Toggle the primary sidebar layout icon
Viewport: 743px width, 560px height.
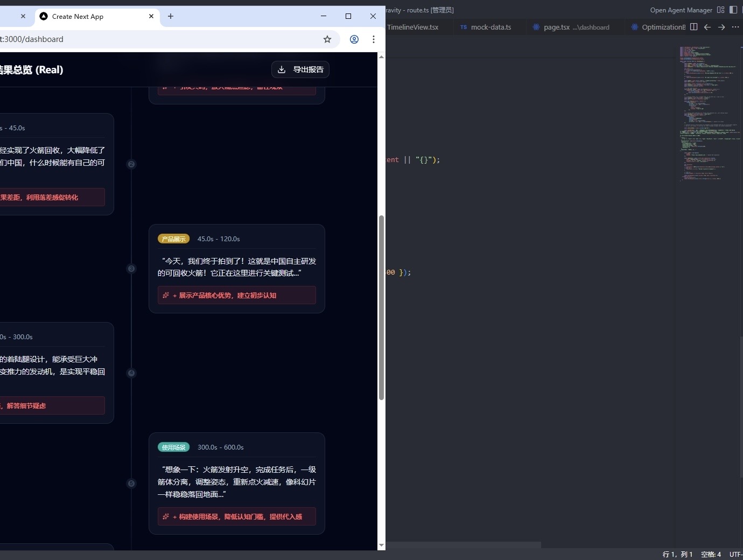[733, 10]
